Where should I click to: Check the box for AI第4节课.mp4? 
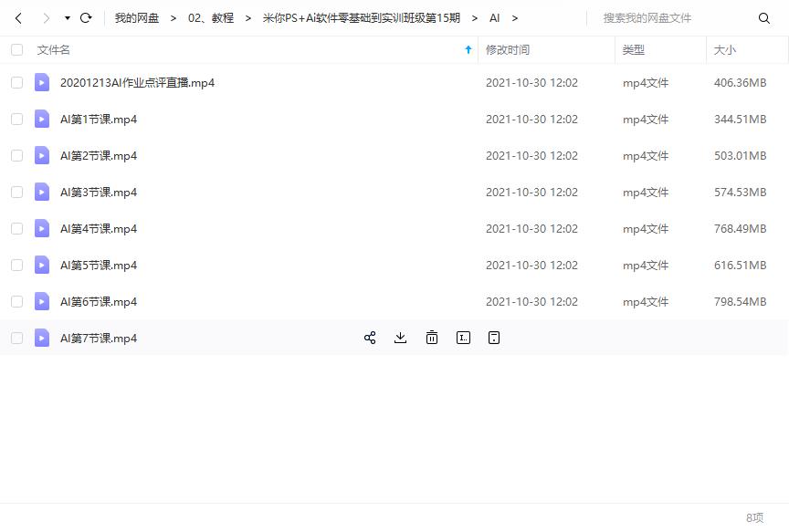pyautogui.click(x=17, y=228)
